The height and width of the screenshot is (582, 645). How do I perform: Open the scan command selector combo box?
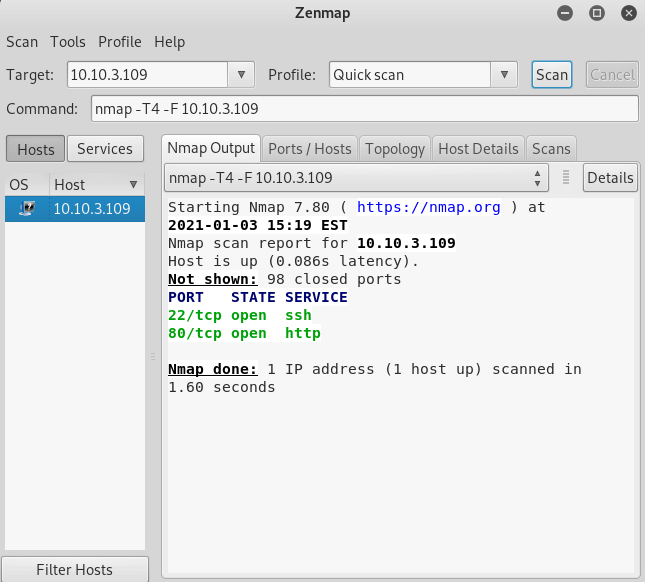pyautogui.click(x=356, y=178)
